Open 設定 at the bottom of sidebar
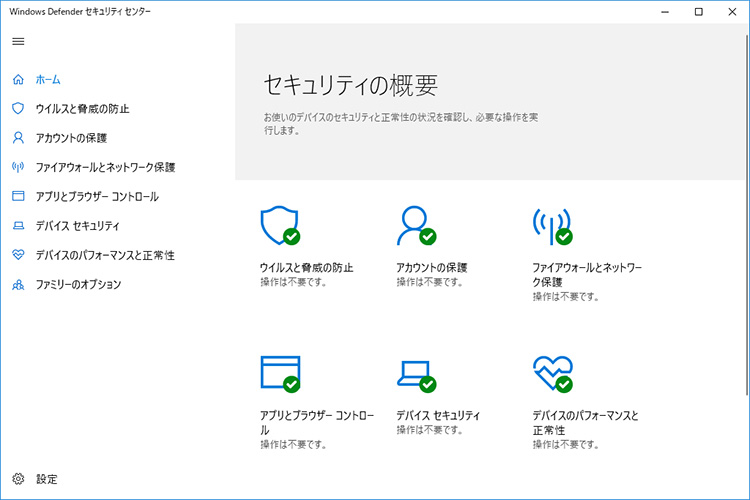 tap(47, 479)
